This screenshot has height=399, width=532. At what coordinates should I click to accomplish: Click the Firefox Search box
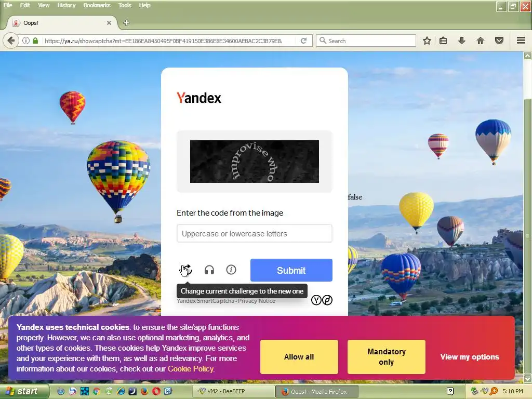click(x=366, y=41)
